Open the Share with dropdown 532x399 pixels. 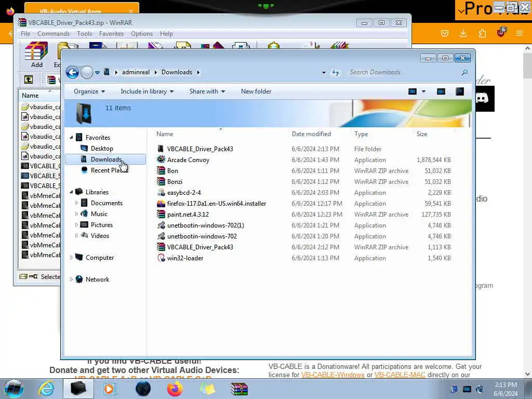tap(207, 91)
